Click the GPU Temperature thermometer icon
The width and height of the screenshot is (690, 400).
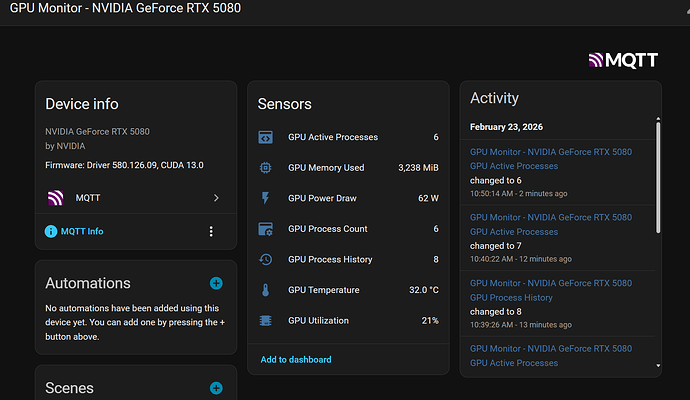pyautogui.click(x=265, y=290)
